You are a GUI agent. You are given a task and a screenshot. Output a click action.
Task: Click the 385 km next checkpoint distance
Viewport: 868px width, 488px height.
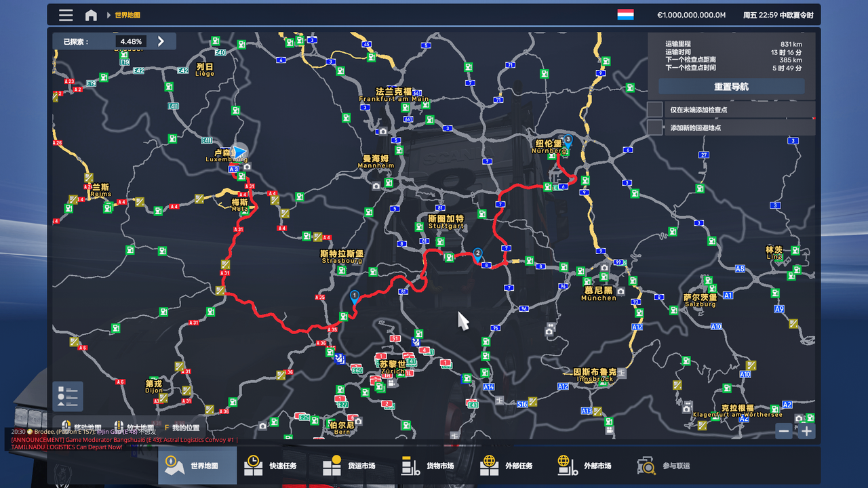791,60
